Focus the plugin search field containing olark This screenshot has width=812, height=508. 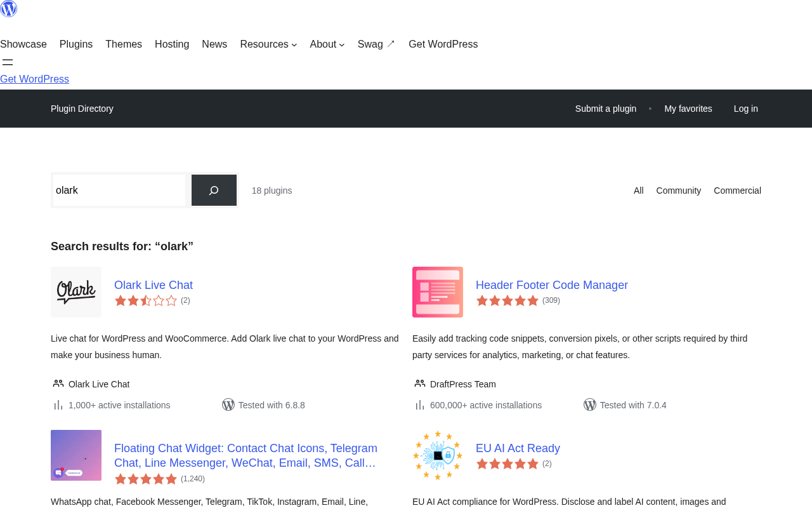119,190
